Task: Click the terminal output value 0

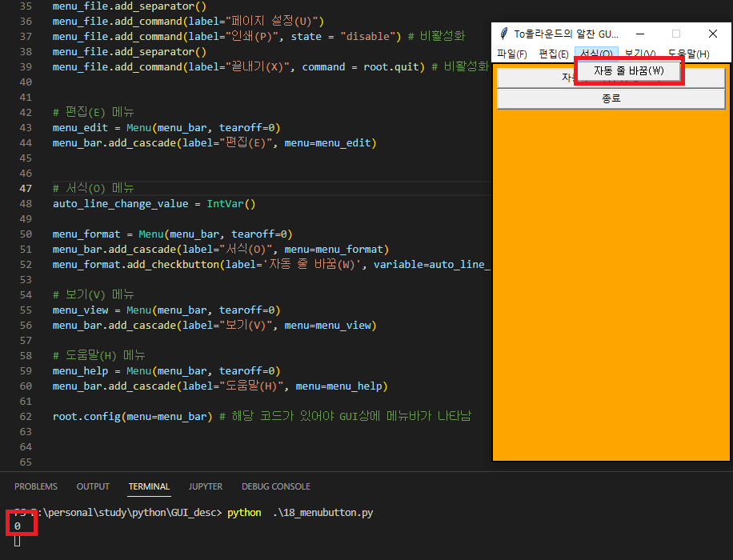Action: point(18,526)
